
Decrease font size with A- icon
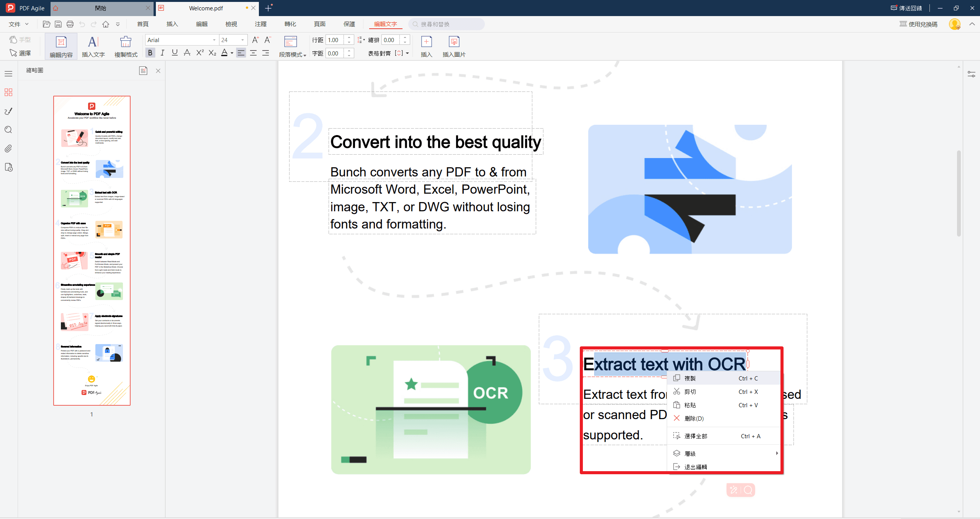coord(268,40)
